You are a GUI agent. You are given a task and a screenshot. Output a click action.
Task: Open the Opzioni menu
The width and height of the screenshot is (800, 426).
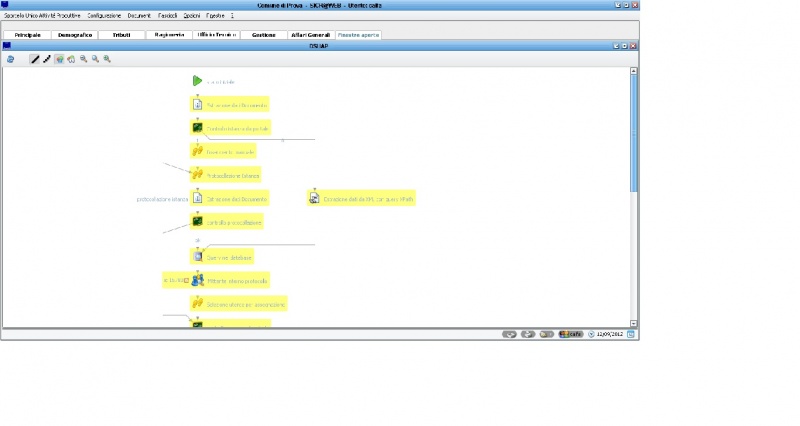click(192, 16)
